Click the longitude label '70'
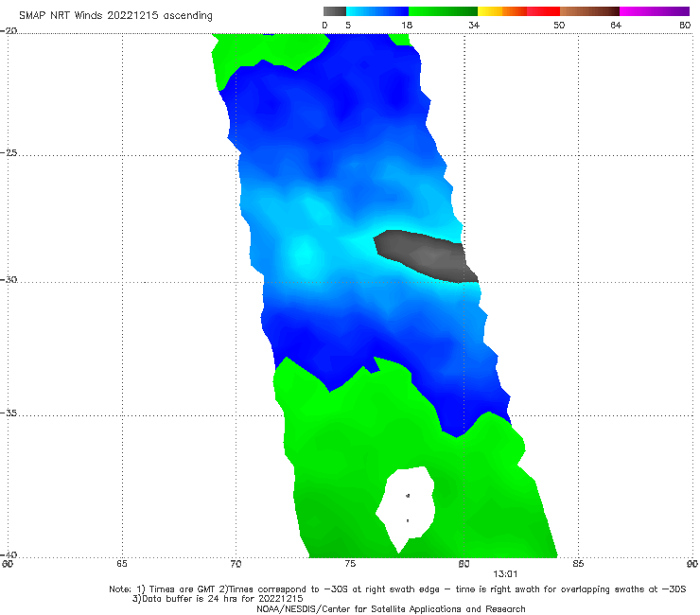700x615 pixels. click(236, 564)
